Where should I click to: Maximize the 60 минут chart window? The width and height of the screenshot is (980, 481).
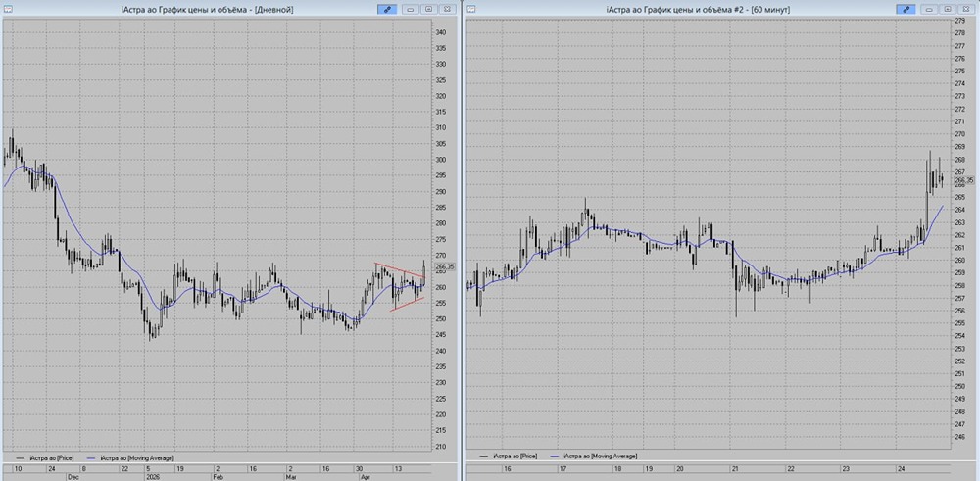pyautogui.click(x=948, y=9)
